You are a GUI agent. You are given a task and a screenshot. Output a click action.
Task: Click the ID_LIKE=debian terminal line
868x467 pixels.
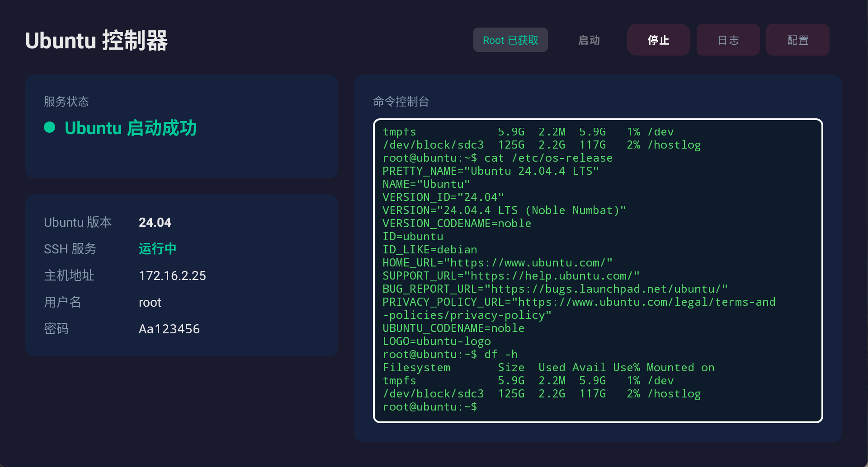click(x=430, y=250)
